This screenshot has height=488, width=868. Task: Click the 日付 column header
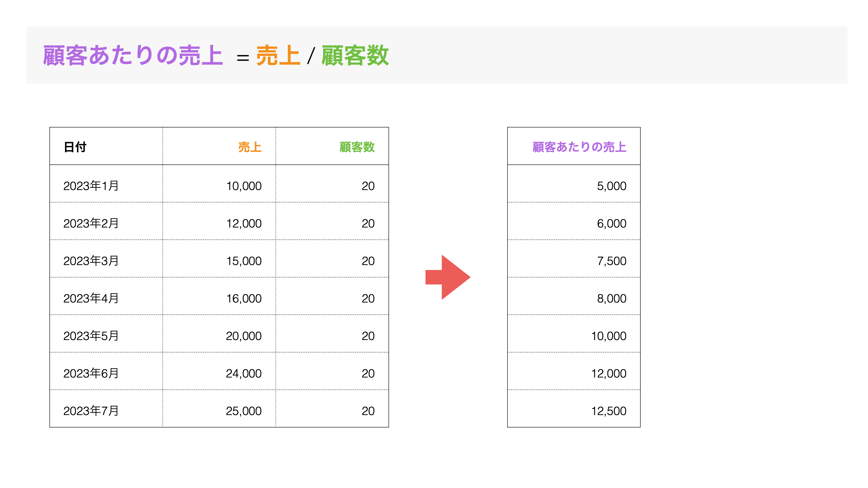pos(106,146)
